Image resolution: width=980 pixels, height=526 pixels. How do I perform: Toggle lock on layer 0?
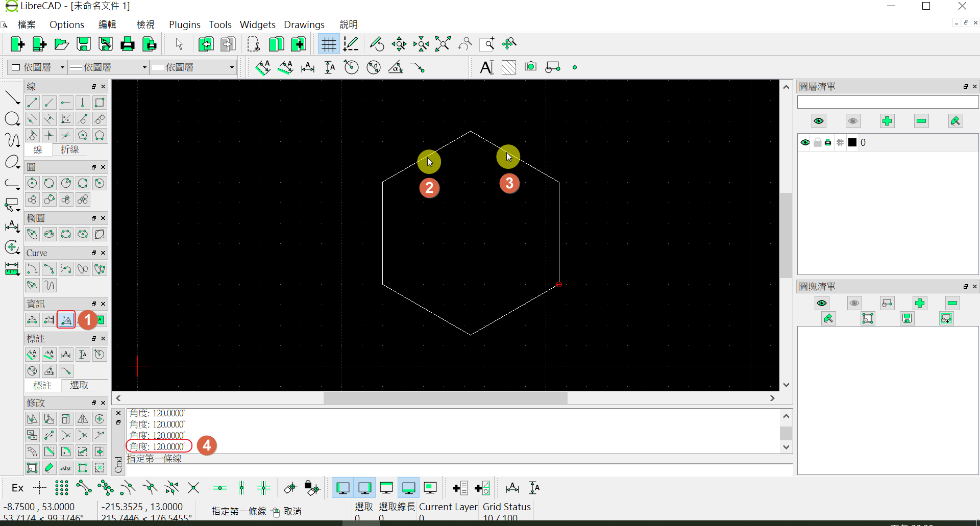(817, 142)
